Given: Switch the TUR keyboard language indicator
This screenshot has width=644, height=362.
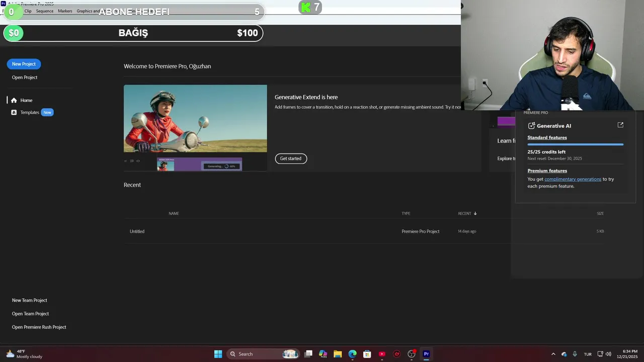Looking at the screenshot, I should point(588,354).
